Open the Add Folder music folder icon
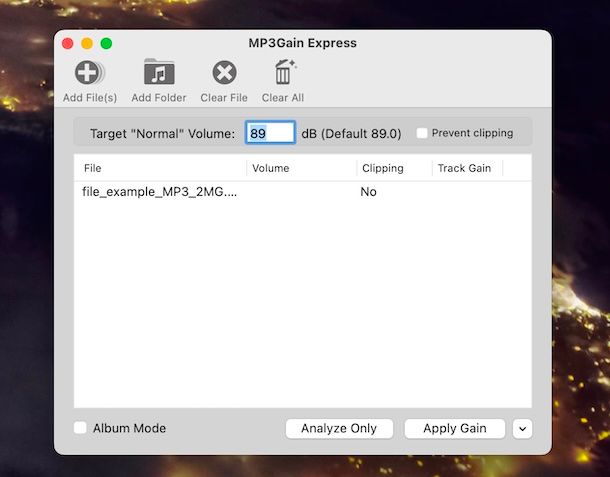Image resolution: width=610 pixels, height=477 pixels. (159, 72)
